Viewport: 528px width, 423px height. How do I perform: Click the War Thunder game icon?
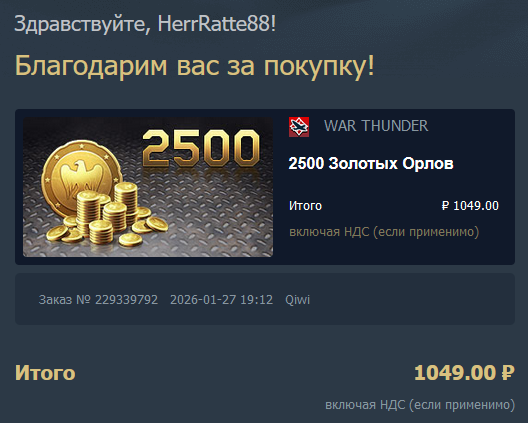[x=299, y=127]
